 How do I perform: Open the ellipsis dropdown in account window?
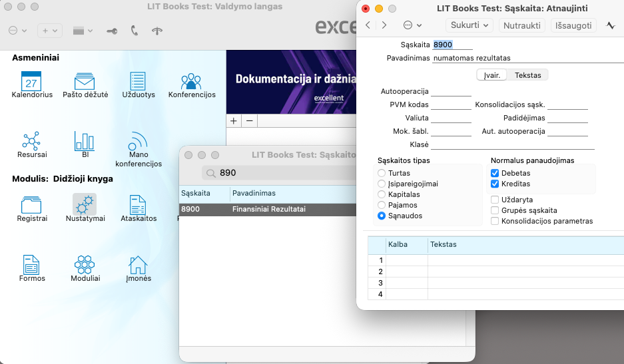click(412, 25)
